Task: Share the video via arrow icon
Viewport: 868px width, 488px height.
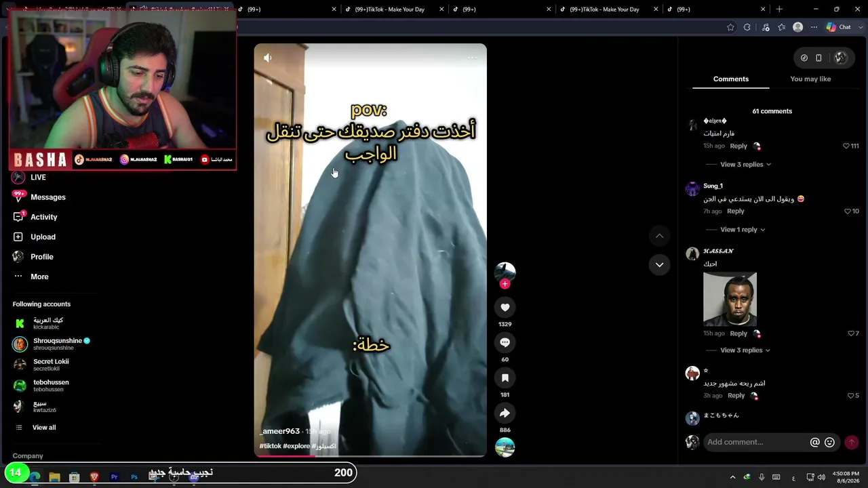Action: pos(505,413)
